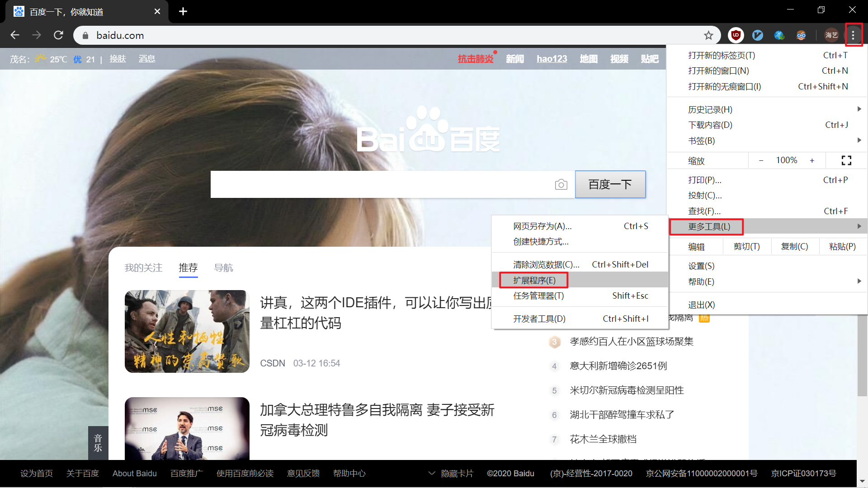Image resolution: width=868 pixels, height=488 pixels.
Task: Click the browser forward arrow
Action: (x=37, y=35)
